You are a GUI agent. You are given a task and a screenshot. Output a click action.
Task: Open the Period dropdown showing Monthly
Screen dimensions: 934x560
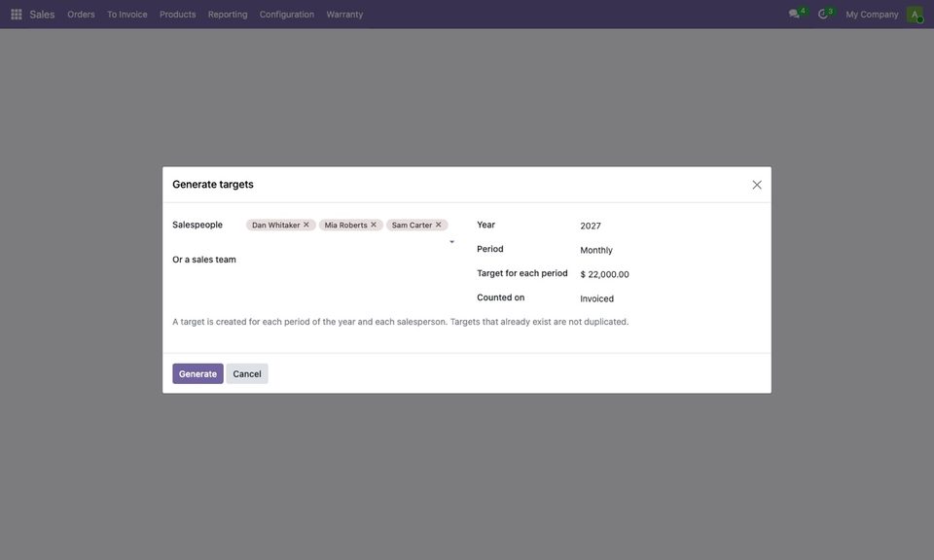pyautogui.click(x=669, y=250)
